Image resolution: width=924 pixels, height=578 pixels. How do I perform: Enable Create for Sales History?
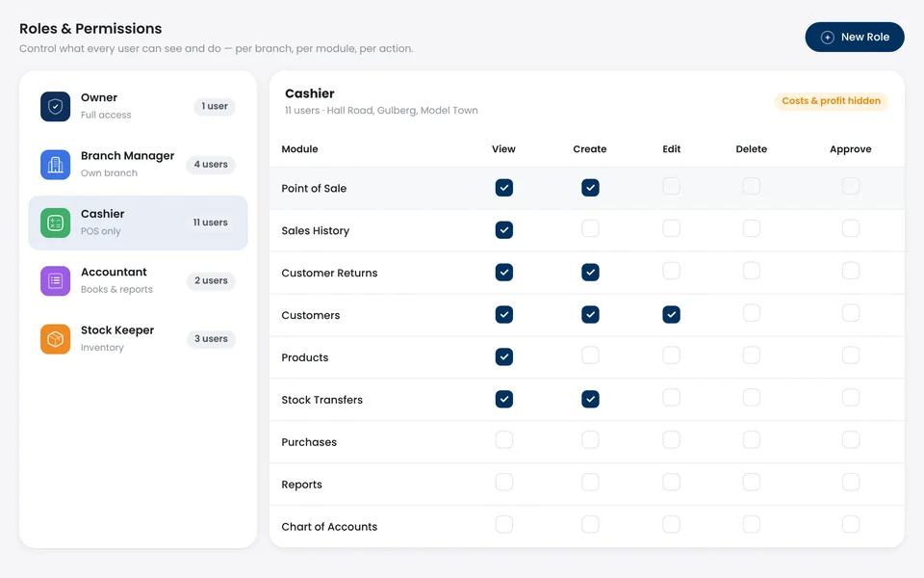click(590, 229)
